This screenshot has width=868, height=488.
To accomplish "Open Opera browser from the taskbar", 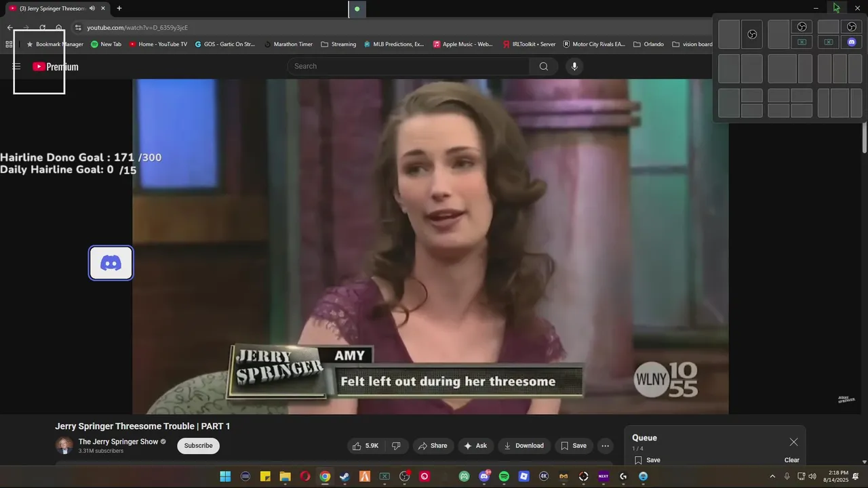I will 305,476.
